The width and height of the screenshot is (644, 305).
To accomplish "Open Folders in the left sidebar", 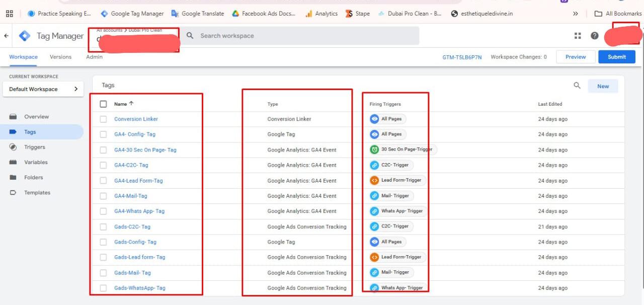I will pos(33,177).
